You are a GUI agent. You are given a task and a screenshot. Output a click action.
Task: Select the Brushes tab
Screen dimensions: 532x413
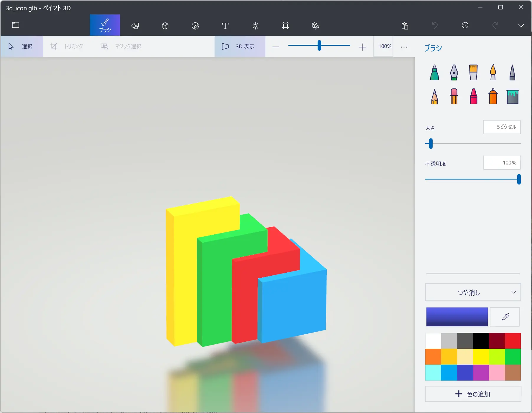coord(105,25)
